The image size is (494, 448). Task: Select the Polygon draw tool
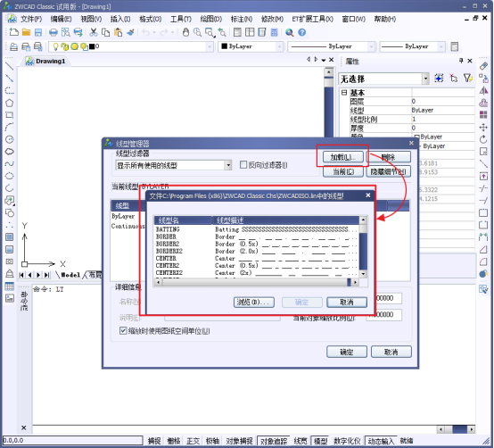tap(10, 103)
